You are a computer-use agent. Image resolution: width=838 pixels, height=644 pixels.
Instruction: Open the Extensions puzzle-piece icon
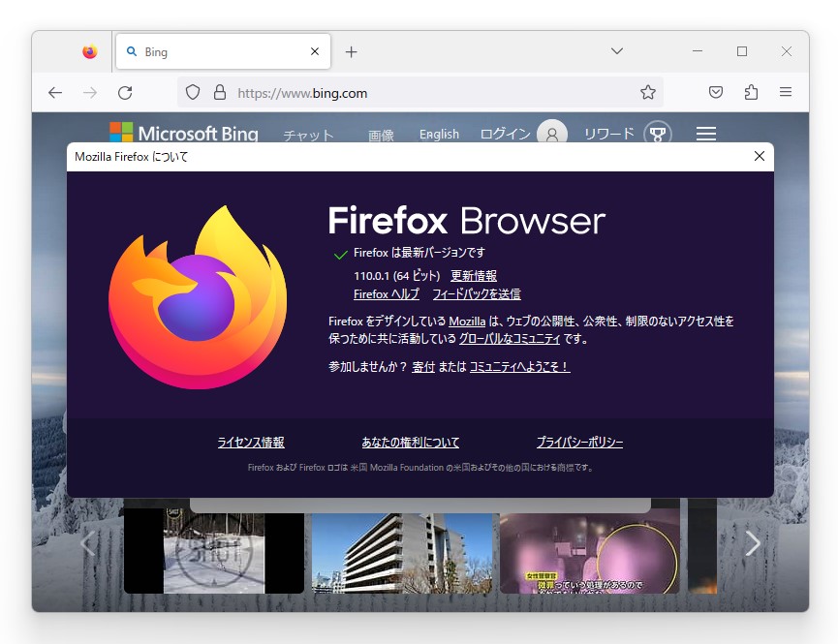751,92
